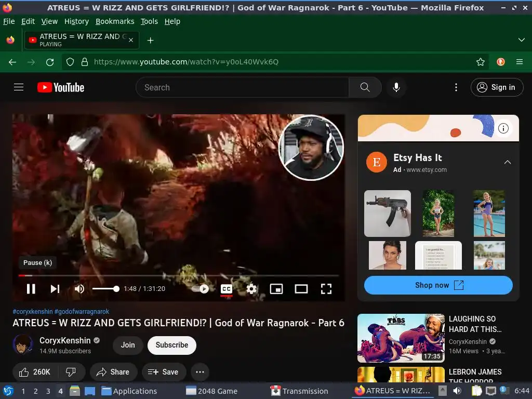Screen dimensions: 532x399
Task: Close the ATREUS browser tab
Action: click(131, 40)
